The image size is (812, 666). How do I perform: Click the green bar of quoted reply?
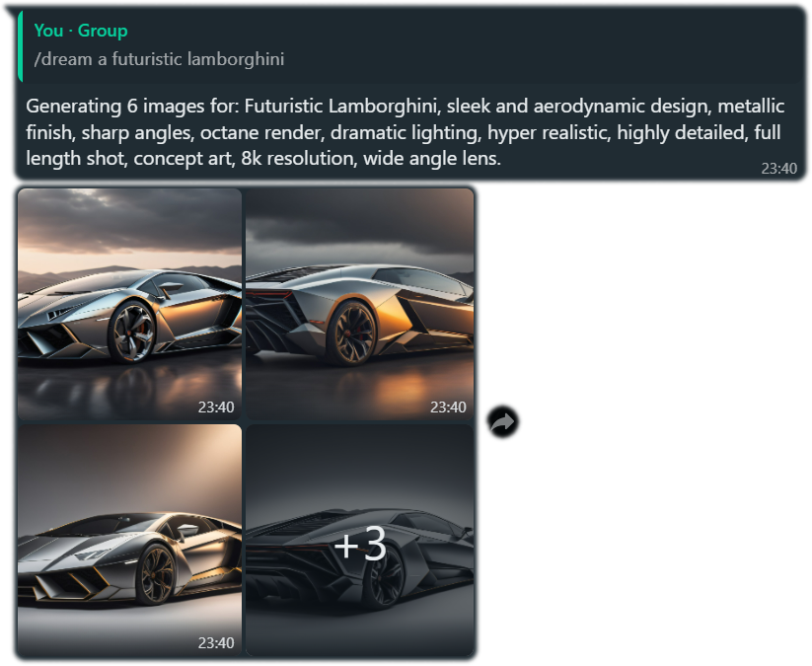[20, 45]
